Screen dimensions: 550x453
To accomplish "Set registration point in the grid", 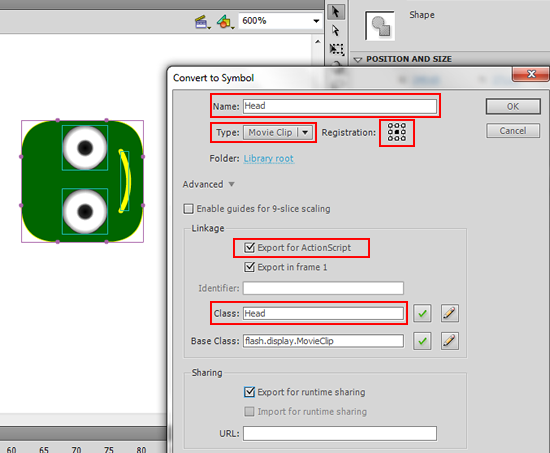I will [x=397, y=132].
